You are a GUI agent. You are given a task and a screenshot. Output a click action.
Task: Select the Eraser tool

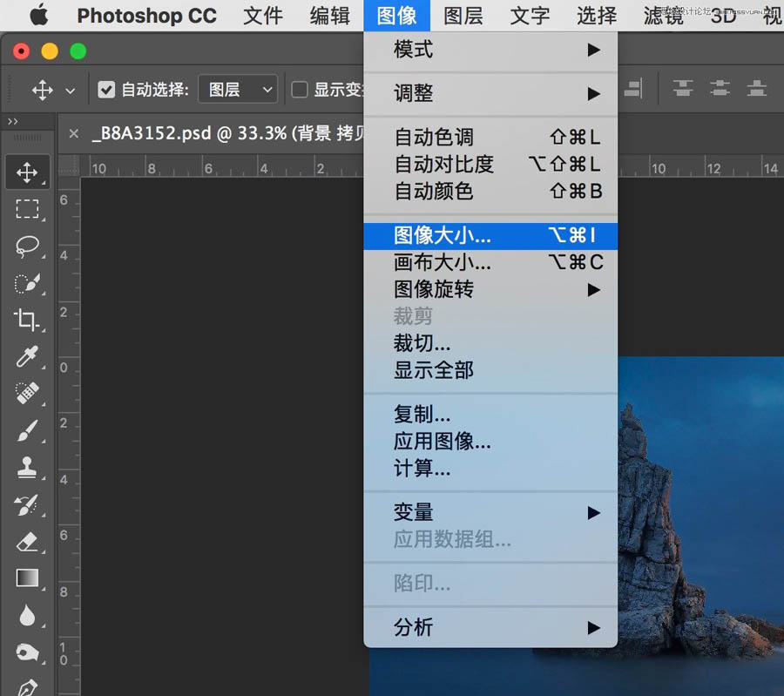27,540
